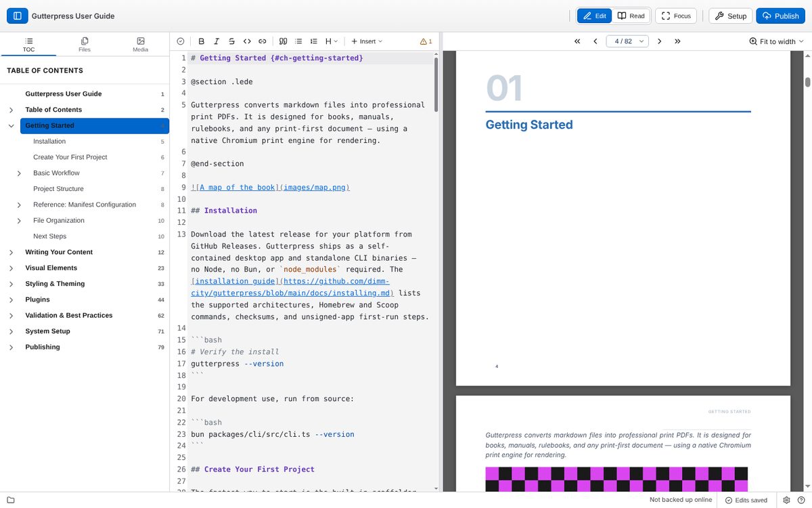
Task: Open the Fit to width zoom dropdown
Action: (777, 41)
